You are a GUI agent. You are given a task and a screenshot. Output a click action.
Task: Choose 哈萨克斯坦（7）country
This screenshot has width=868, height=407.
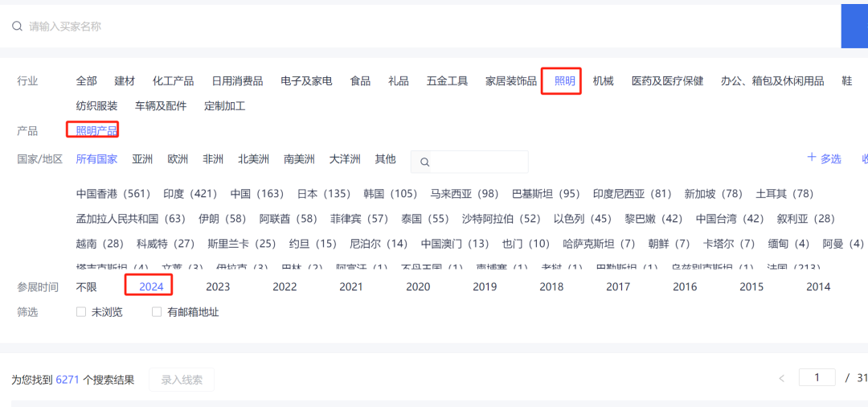[x=599, y=244]
